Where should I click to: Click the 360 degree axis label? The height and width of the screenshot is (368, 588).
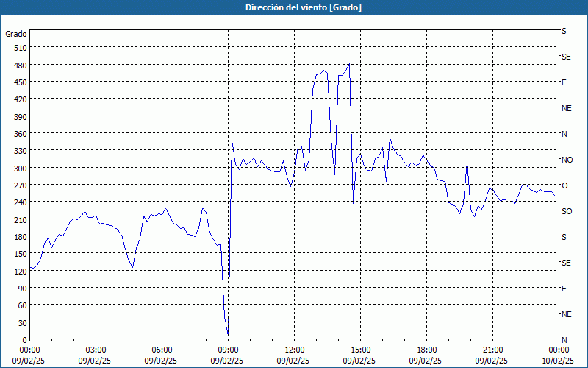tap(21, 134)
